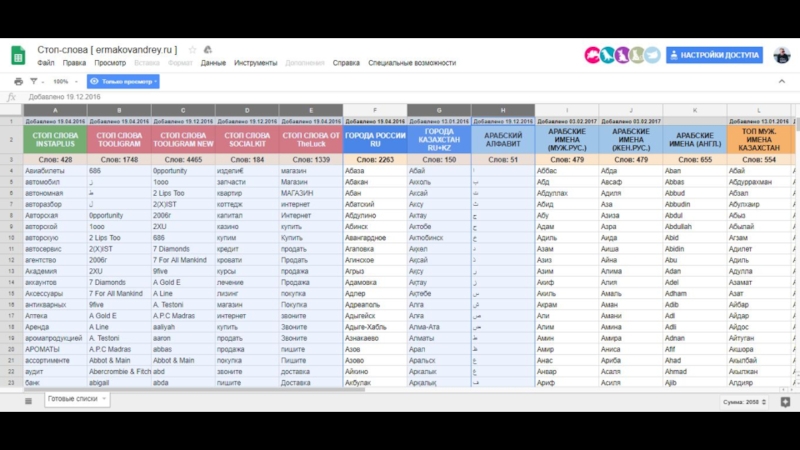Open the Сумма summary dropdown
This screenshot has width=800, height=450.
[x=744, y=402]
